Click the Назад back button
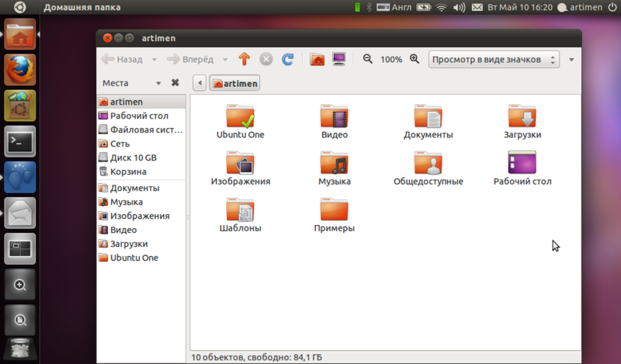 pyautogui.click(x=123, y=60)
